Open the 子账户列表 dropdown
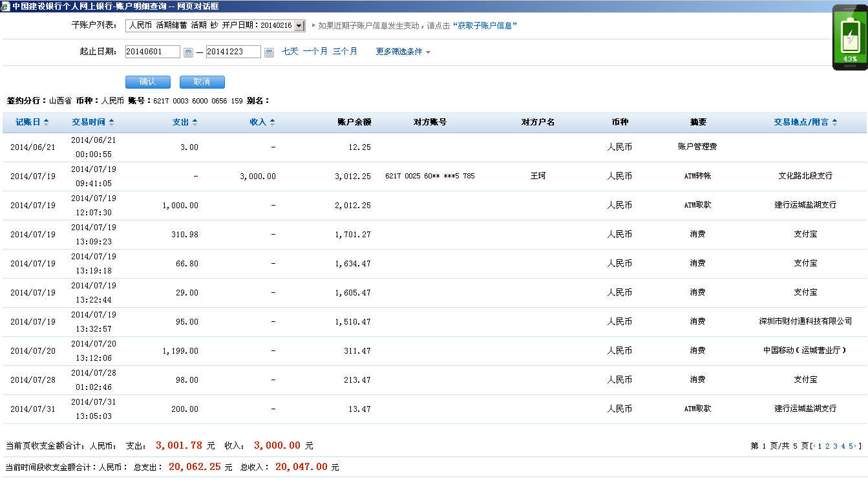Image resolution: width=868 pixels, height=503 pixels. (x=299, y=26)
